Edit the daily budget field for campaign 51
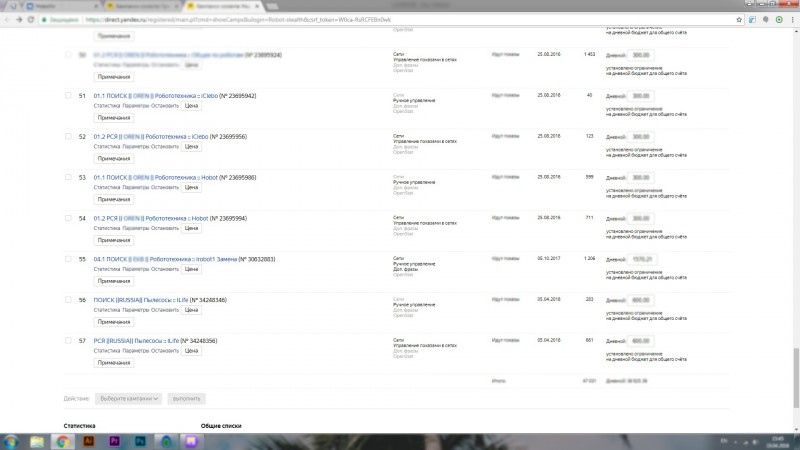Image resolution: width=800 pixels, height=450 pixels. point(641,96)
